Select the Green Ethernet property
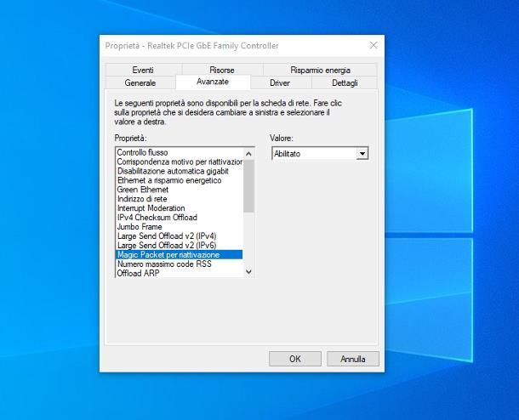The width and height of the screenshot is (519, 420). (142, 190)
